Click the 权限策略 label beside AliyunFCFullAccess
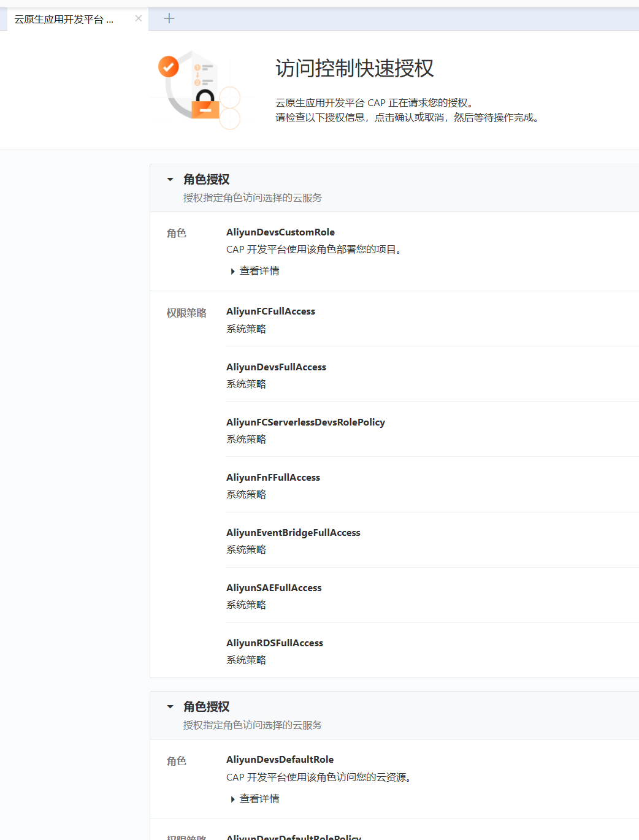The image size is (639, 840). click(186, 313)
